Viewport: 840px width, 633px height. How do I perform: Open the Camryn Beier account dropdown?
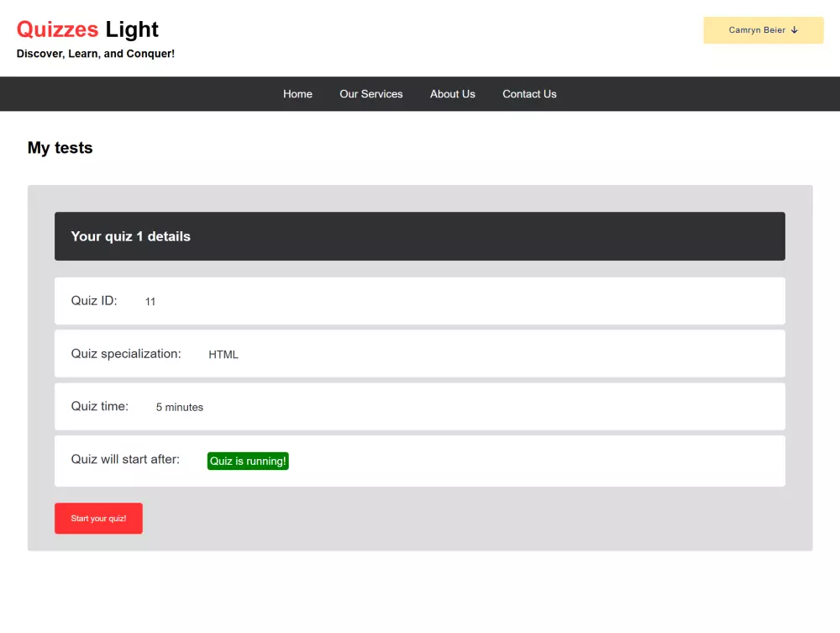coord(763,29)
